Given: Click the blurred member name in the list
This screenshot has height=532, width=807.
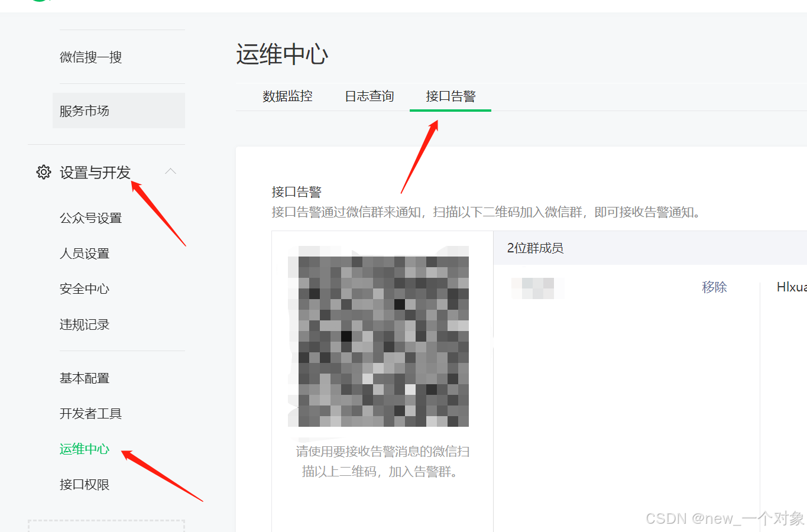Looking at the screenshot, I should pyautogui.click(x=537, y=288).
